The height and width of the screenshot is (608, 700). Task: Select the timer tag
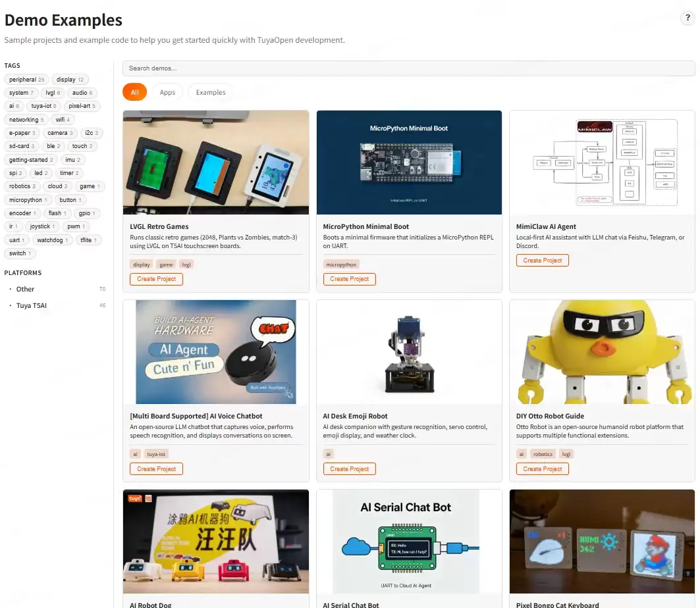69,173
